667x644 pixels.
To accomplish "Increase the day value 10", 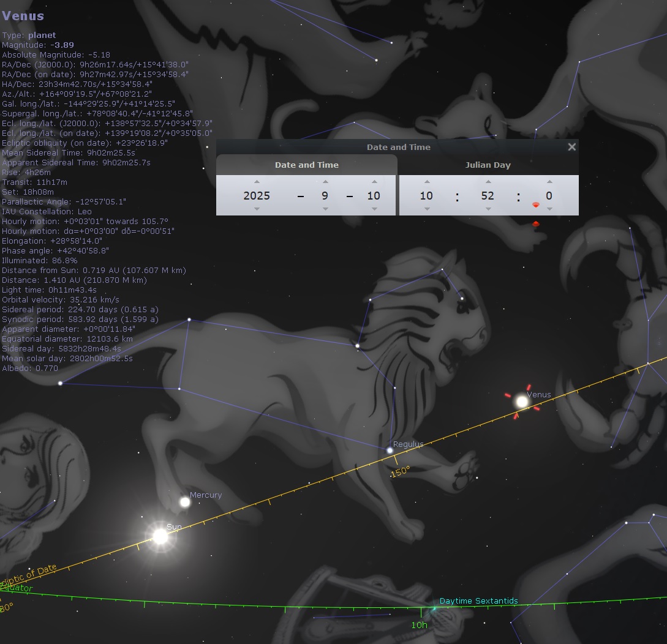I will pyautogui.click(x=374, y=182).
